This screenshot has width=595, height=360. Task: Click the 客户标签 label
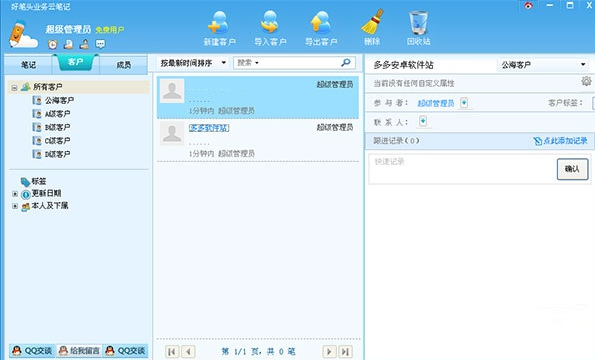565,103
